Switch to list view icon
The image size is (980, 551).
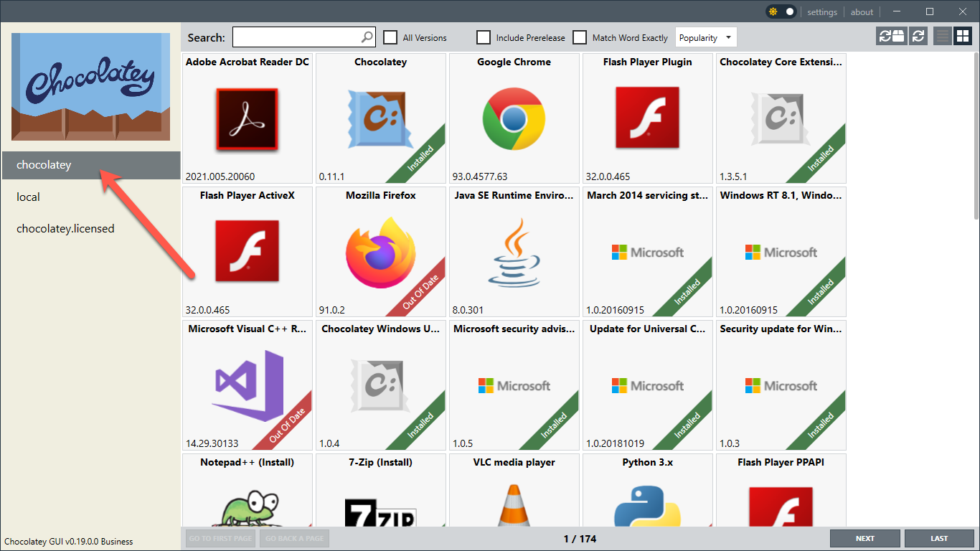click(x=943, y=36)
